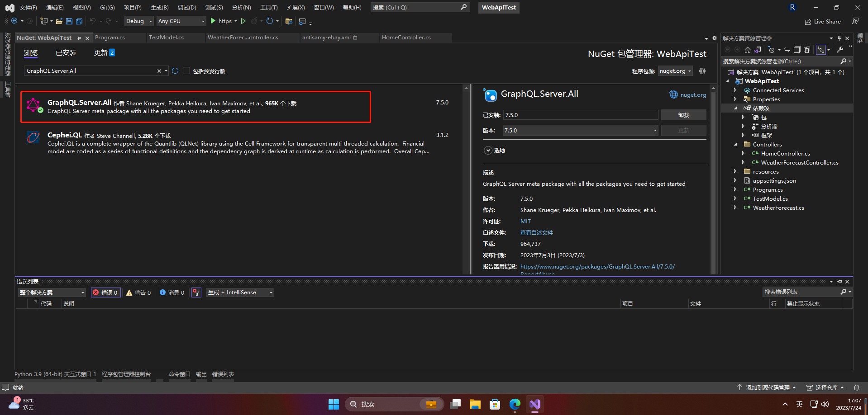Screen dimensions: 868x415
Task: Clear the NuGet search box with X
Action: (x=159, y=71)
